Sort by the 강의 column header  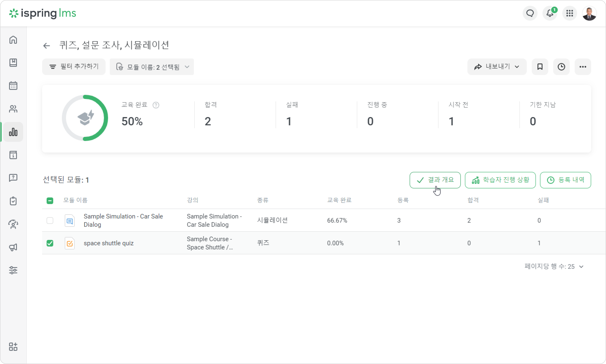click(193, 200)
